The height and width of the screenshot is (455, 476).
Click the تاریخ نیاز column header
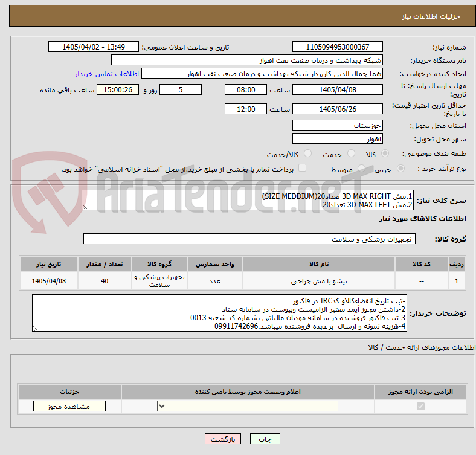tap(48, 264)
